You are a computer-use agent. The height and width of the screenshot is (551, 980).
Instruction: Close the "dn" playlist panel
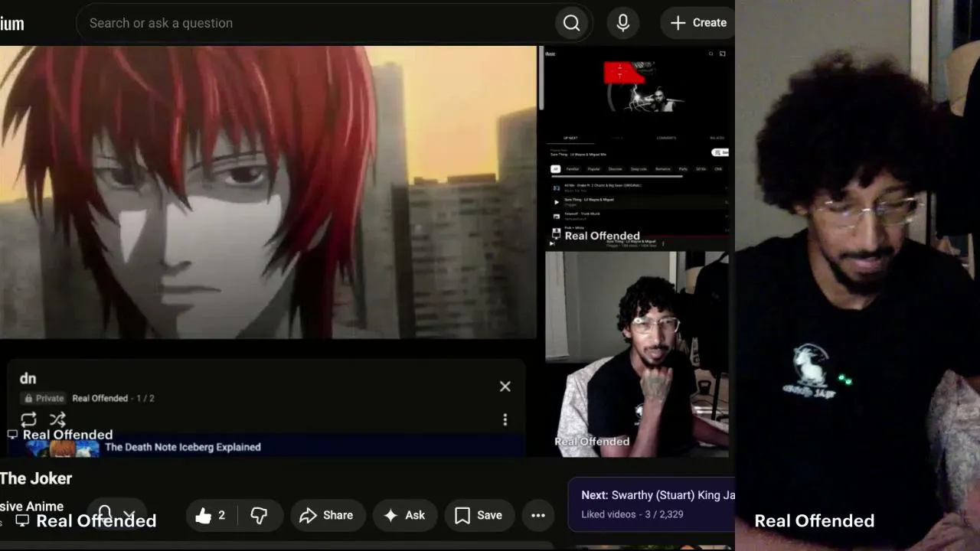click(x=505, y=386)
